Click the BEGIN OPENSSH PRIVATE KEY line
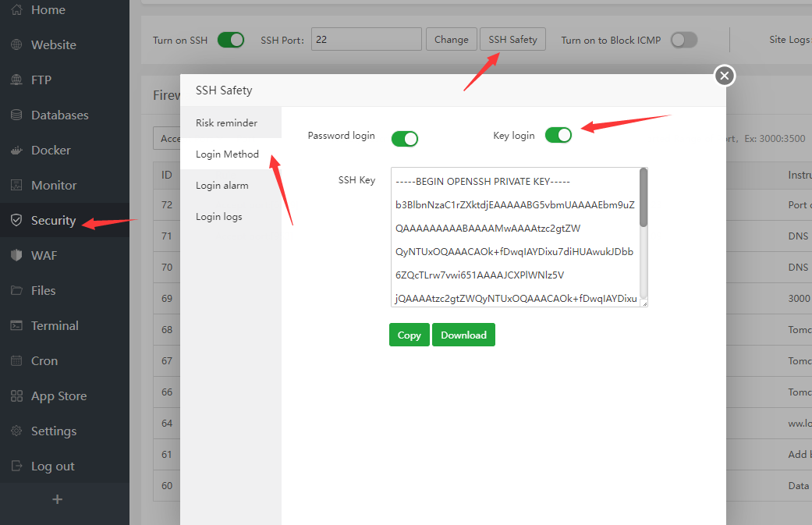 (x=483, y=182)
